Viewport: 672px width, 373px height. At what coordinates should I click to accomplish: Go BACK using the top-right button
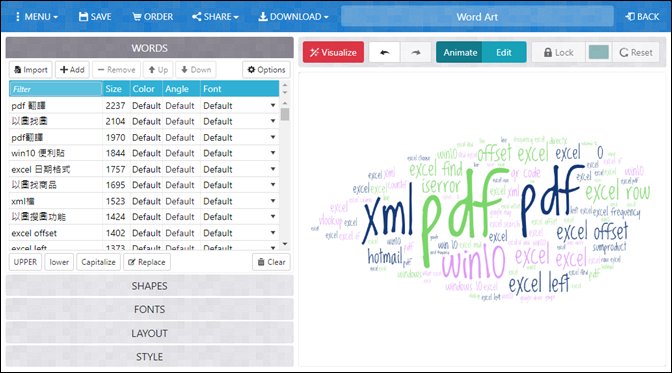pos(642,17)
